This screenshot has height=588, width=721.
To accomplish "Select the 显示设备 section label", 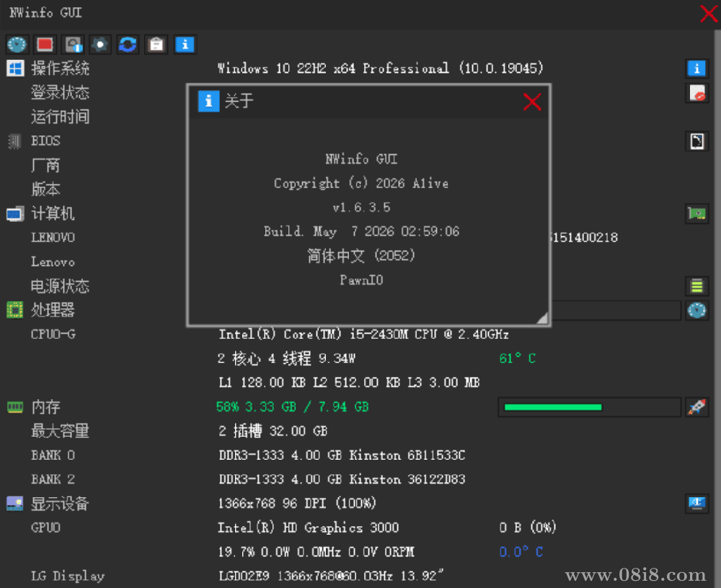I will click(61, 504).
